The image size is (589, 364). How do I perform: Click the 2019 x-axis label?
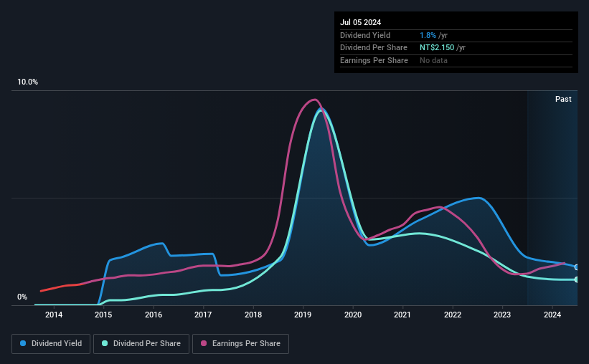(x=303, y=315)
